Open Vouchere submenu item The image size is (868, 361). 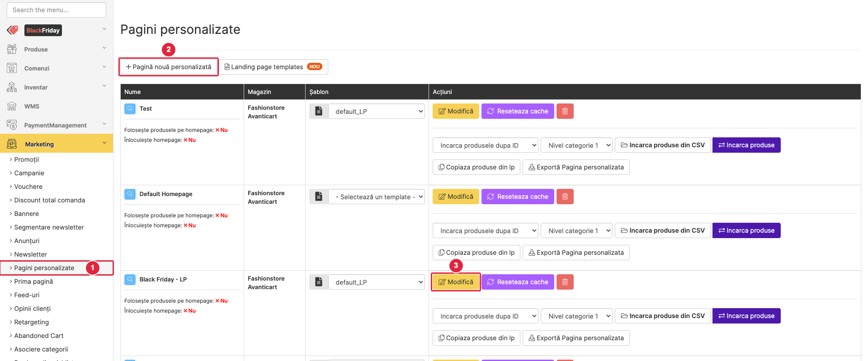pyautogui.click(x=28, y=187)
